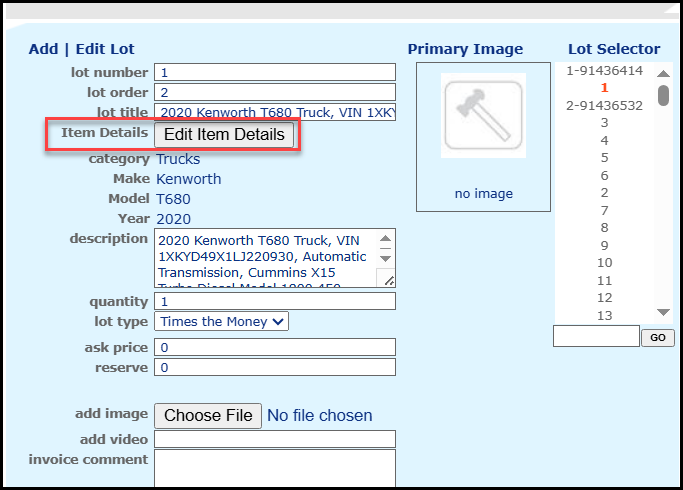Click the GO button under Lot Selector
Screen dimensions: 683x490
(658, 338)
